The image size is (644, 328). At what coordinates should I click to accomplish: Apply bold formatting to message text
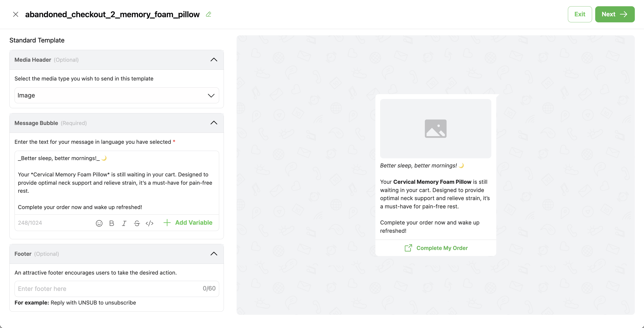pos(112,223)
